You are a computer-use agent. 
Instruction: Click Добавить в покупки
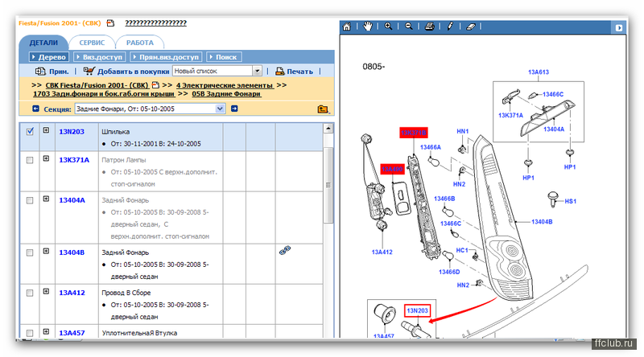pos(133,72)
